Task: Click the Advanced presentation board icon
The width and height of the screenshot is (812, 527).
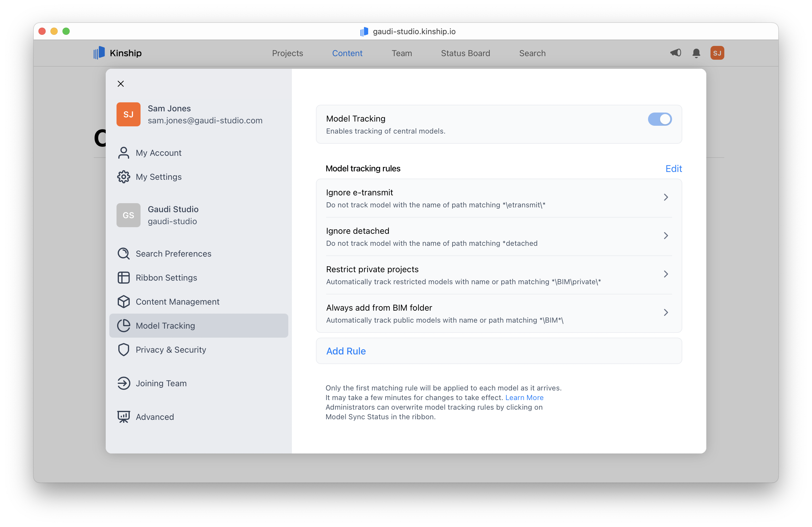Action: pos(123,417)
